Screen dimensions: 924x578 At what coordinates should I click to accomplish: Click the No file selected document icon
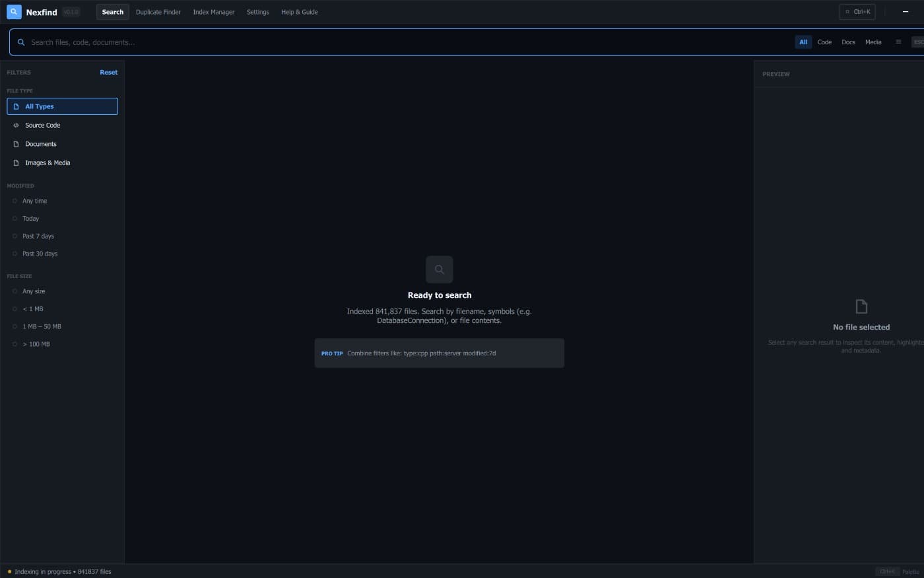click(x=861, y=307)
